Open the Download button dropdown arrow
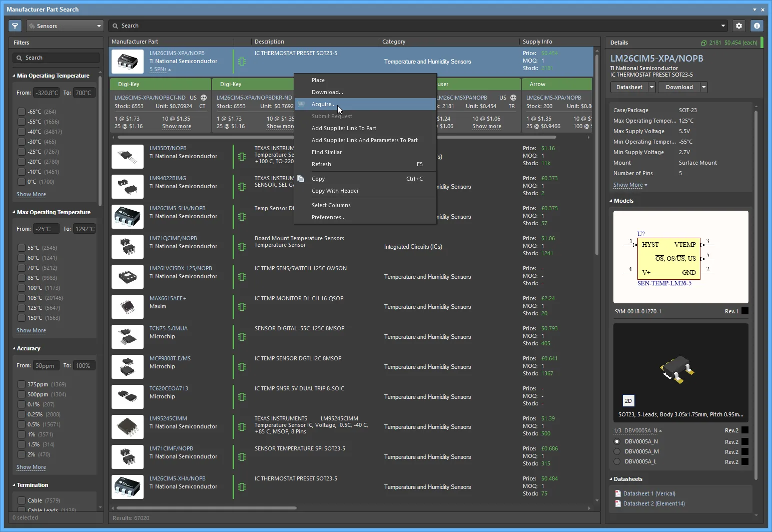The width and height of the screenshot is (772, 532). pos(703,87)
